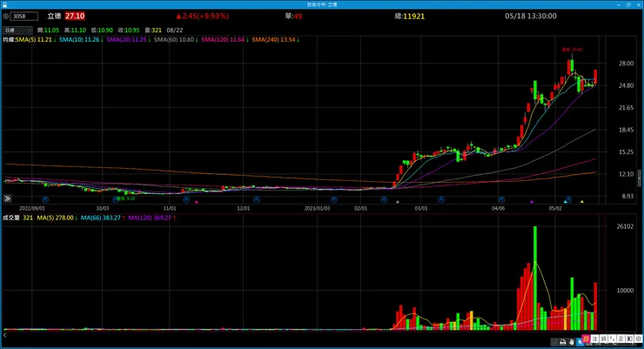Viewport: 644px width, 349px height.
Task: Open the settings gear in bottom toolbar
Action: pyautogui.click(x=638, y=339)
